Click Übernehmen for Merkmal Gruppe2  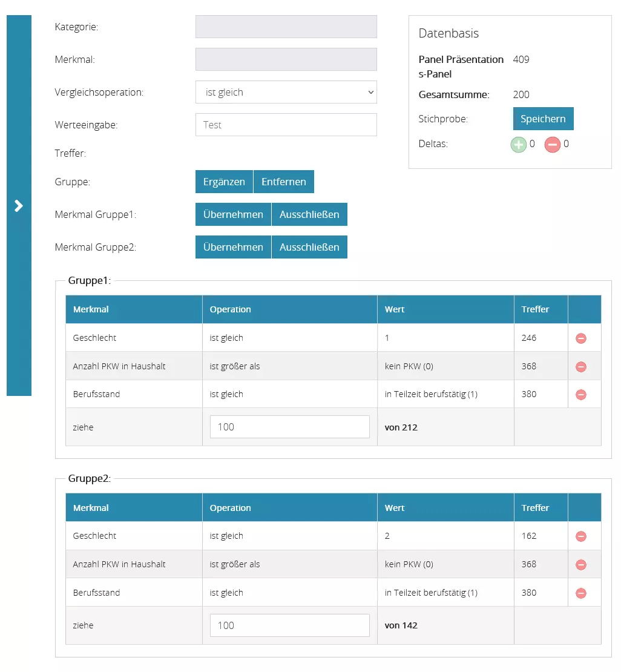[233, 247]
